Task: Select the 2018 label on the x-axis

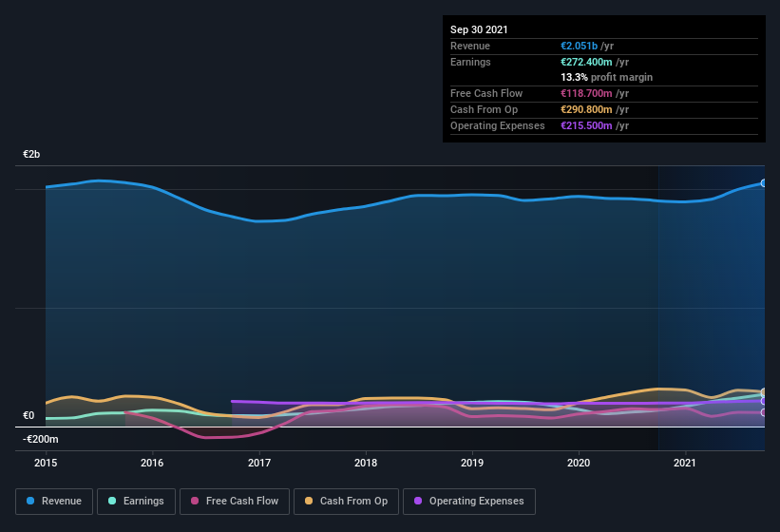Action: pos(366,463)
